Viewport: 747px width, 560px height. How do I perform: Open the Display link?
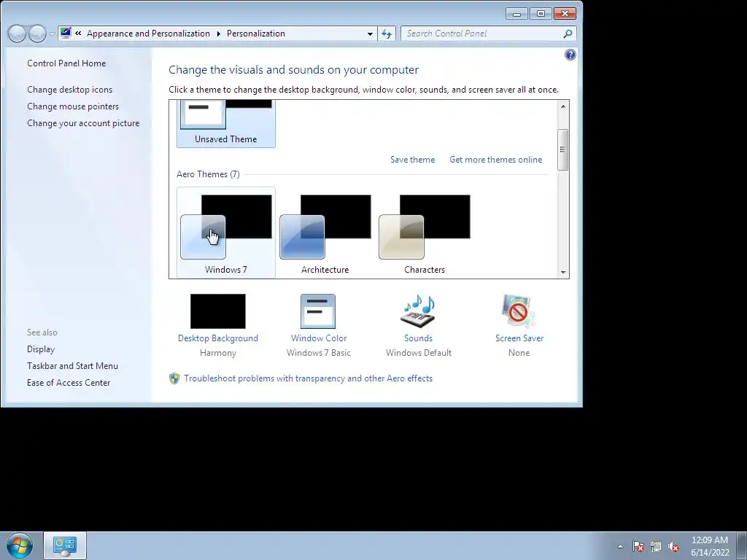pyautogui.click(x=41, y=349)
